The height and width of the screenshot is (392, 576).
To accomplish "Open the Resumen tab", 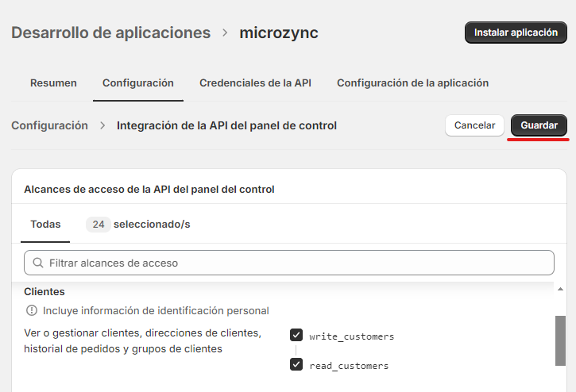I will (x=53, y=83).
